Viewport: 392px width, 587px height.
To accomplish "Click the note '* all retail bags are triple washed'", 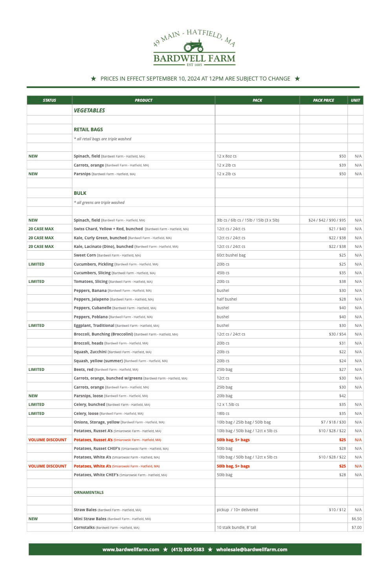I will point(103,139).
